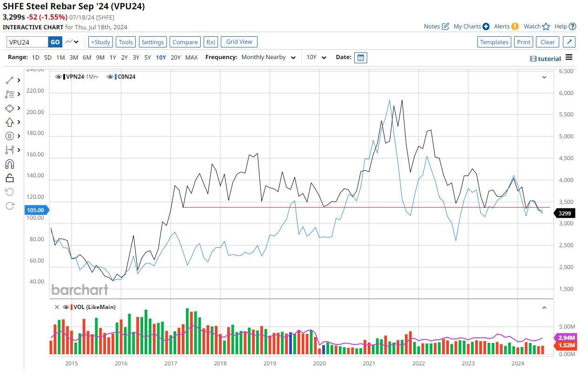
Task: Activate the magnet snap tool
Action: [x=10, y=164]
